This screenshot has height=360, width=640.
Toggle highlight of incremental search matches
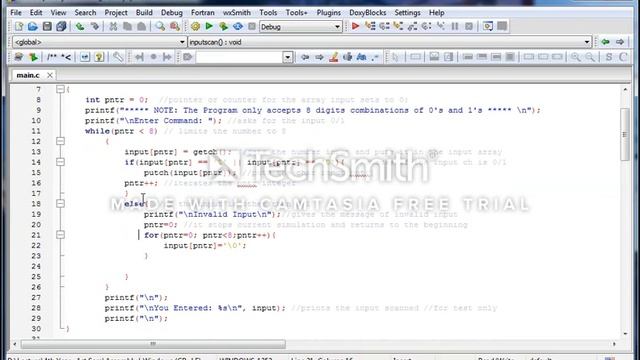click(x=333, y=57)
